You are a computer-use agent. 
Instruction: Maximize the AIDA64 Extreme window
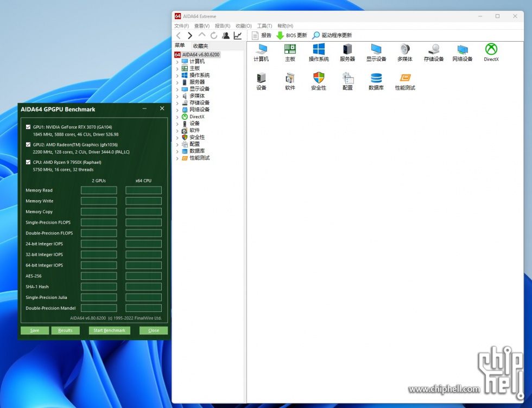(497, 16)
